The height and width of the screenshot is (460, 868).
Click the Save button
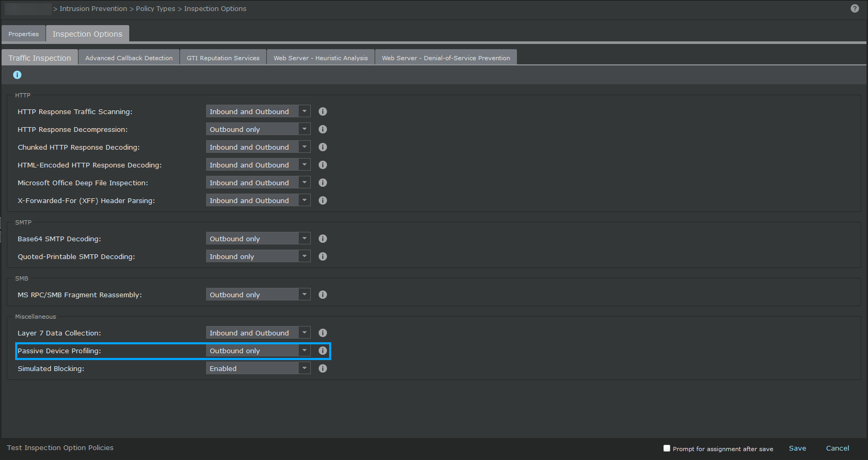click(797, 448)
